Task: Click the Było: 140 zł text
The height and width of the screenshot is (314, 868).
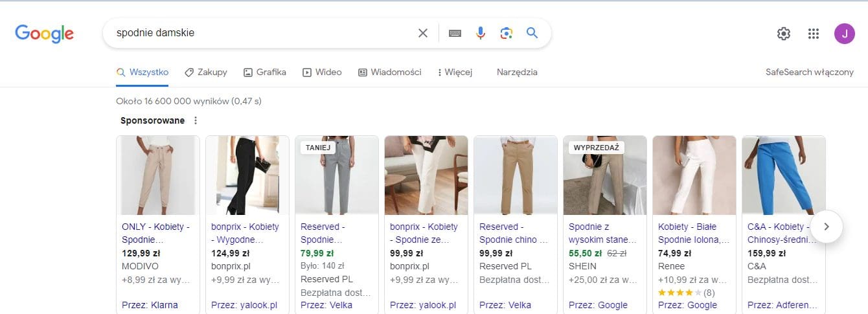Action: [323, 266]
